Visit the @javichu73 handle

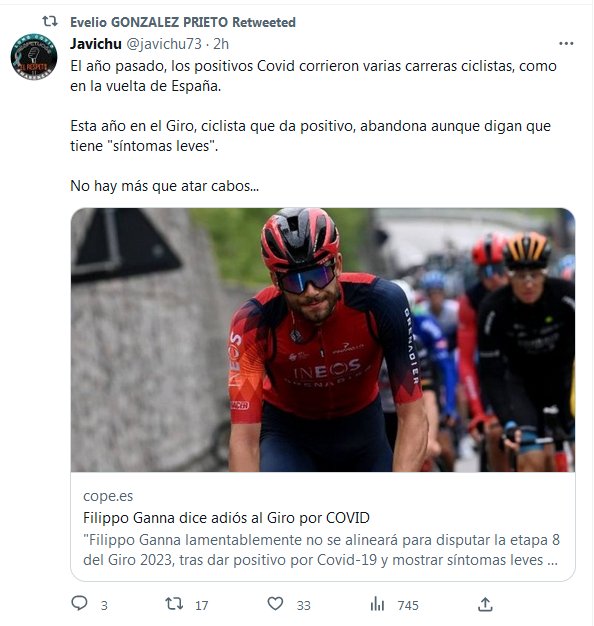[x=164, y=44]
